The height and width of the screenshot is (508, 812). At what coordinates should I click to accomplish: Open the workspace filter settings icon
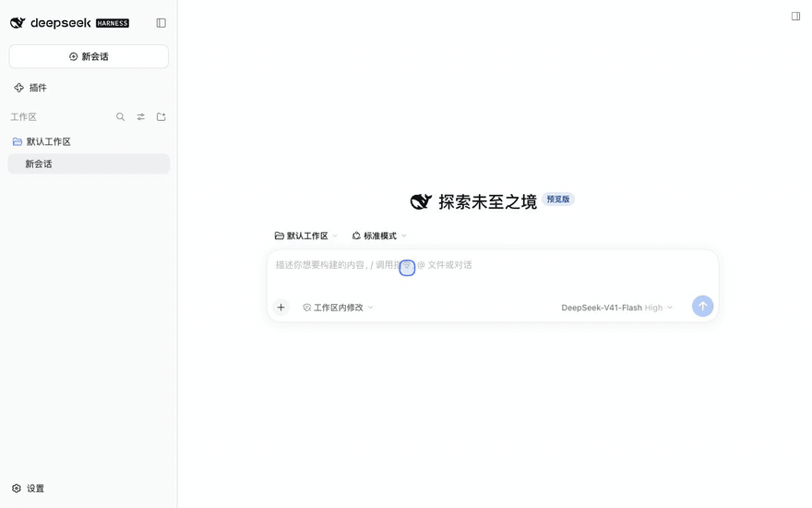tap(141, 116)
